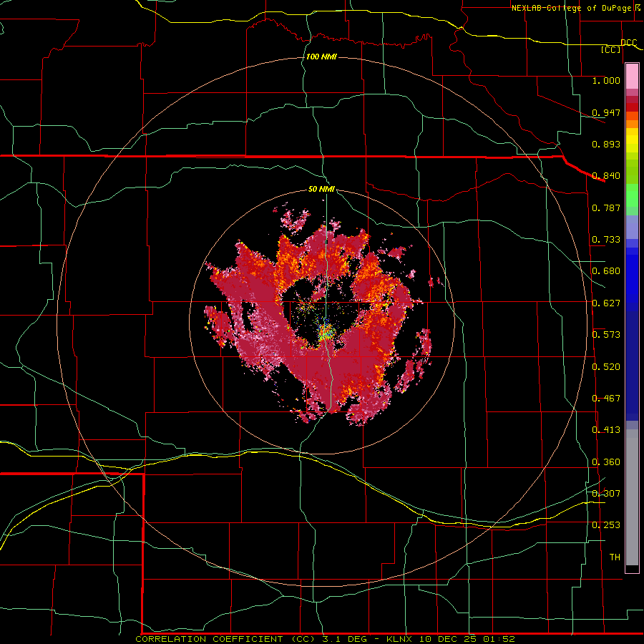Click the light pink color band beside 1.000
644x644 pixels.
point(632,77)
